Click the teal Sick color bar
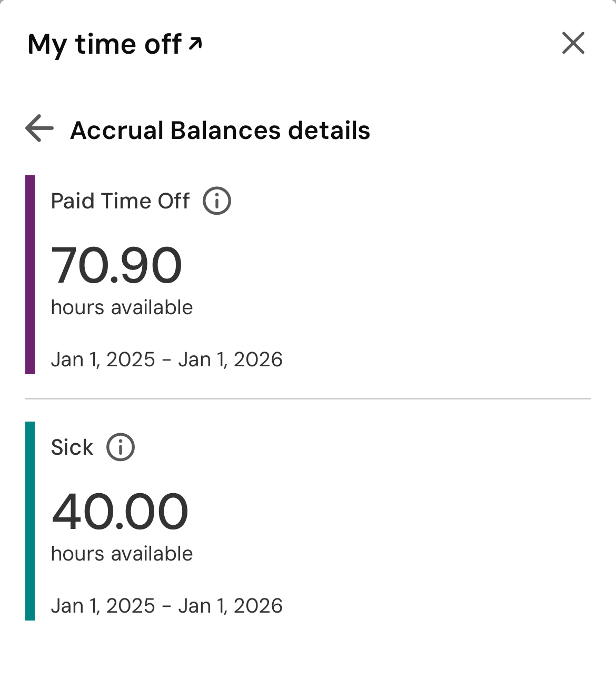The height and width of the screenshot is (690, 616). (x=30, y=521)
